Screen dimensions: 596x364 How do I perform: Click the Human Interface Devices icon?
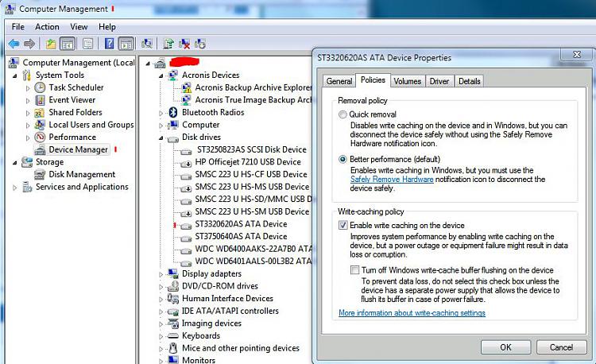coord(173,299)
